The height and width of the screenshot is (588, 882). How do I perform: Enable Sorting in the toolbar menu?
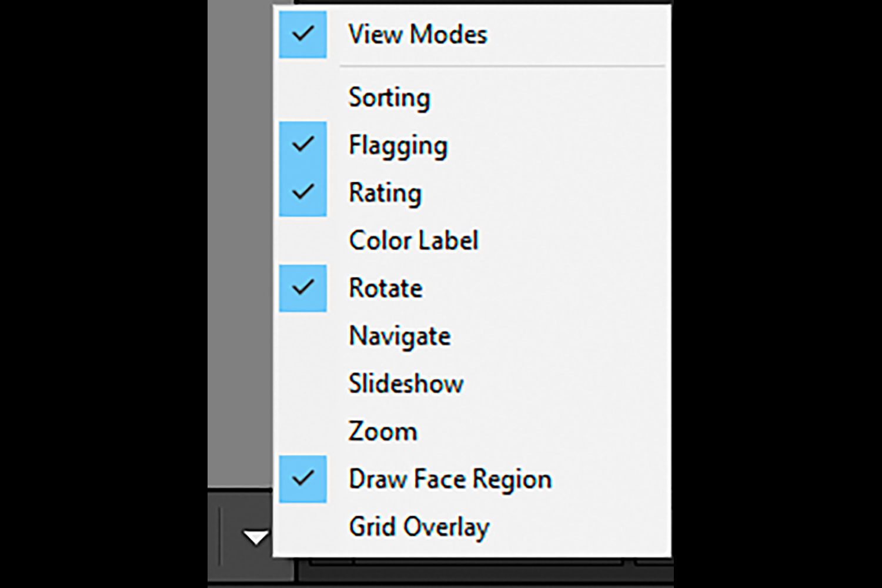coord(389,98)
